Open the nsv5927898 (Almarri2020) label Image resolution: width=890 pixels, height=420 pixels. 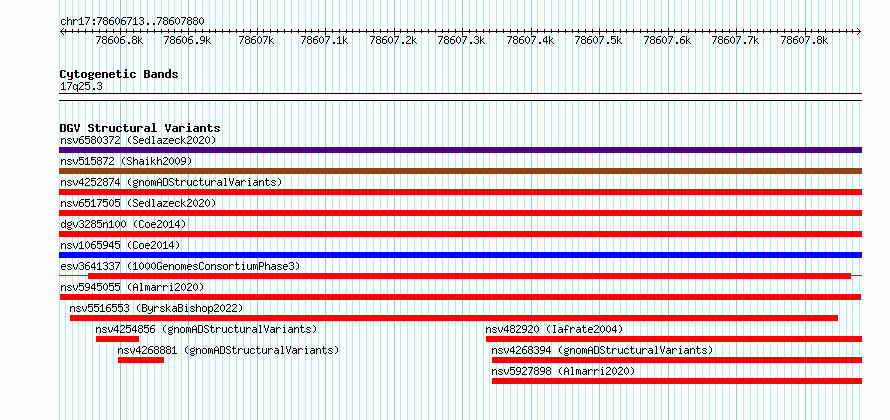[563, 371]
